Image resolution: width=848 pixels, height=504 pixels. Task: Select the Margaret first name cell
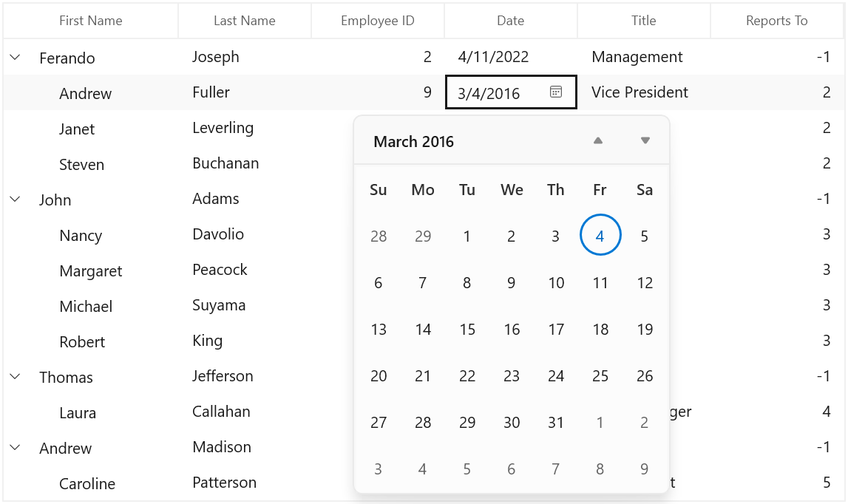pyautogui.click(x=91, y=270)
